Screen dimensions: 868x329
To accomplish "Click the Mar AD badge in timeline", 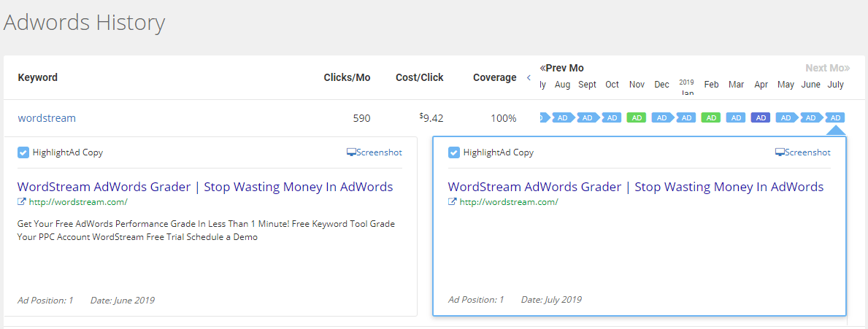I will (737, 117).
